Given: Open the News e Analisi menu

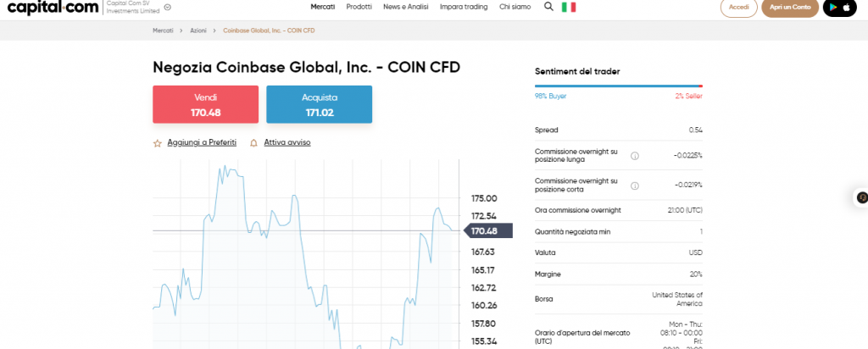Looking at the screenshot, I should 406,7.
